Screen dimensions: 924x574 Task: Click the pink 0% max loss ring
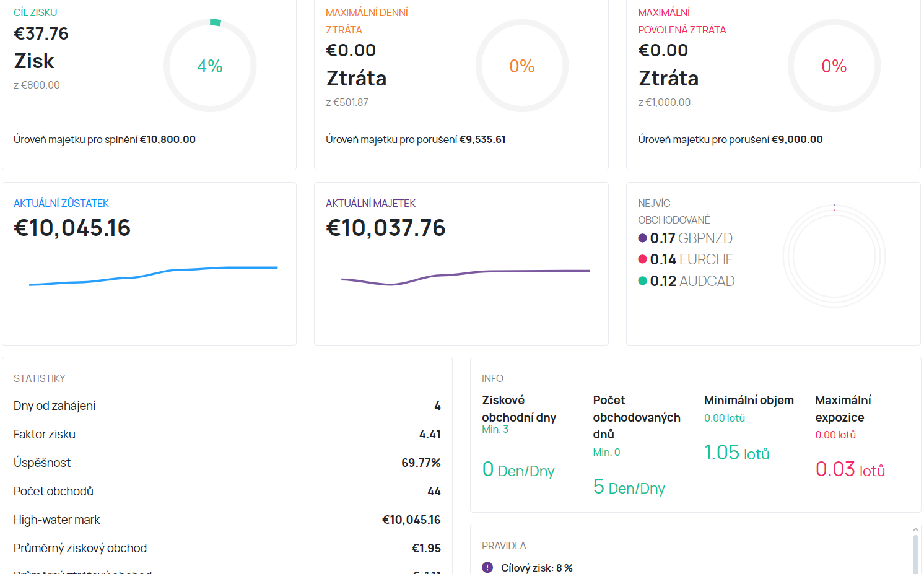pyautogui.click(x=834, y=66)
